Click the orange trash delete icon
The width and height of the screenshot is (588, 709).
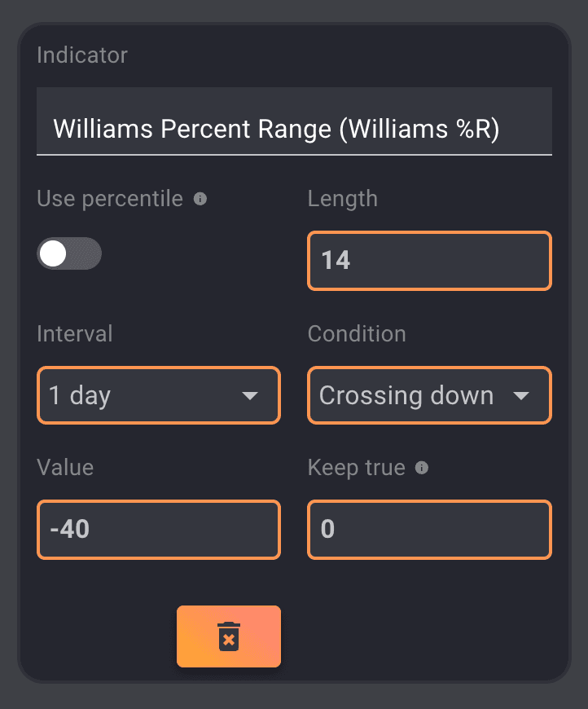click(229, 636)
